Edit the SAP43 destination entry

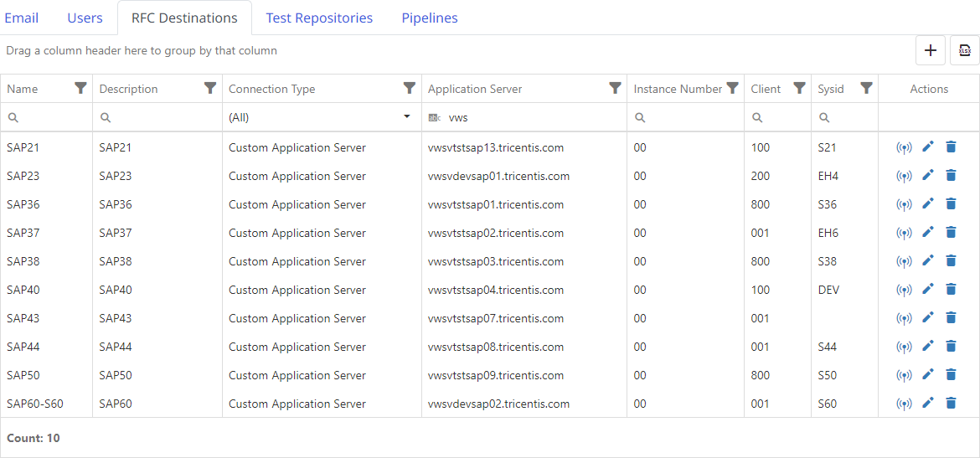coord(927,318)
